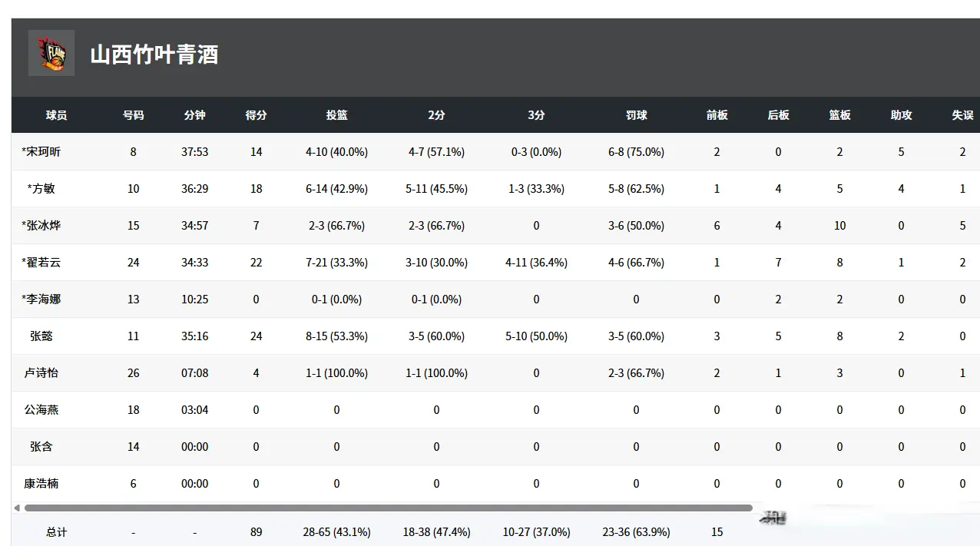This screenshot has width=980, height=546.
Task: Click the horizontal scrollbar thumb
Action: pos(388,508)
